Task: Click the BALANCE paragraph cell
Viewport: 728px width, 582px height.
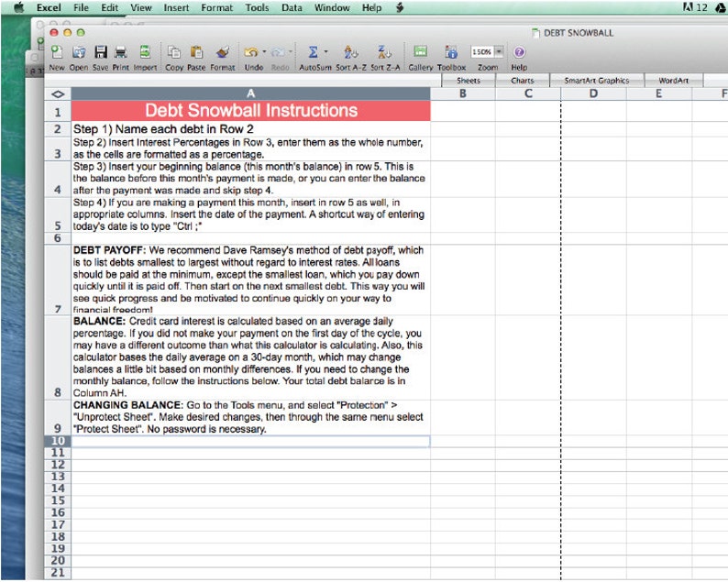Action: pyautogui.click(x=250, y=357)
